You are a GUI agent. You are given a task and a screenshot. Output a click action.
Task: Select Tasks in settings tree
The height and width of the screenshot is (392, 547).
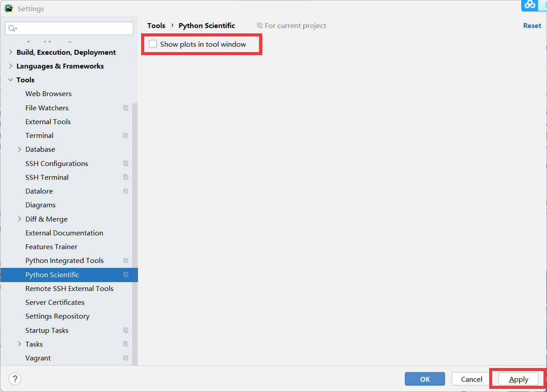point(34,344)
